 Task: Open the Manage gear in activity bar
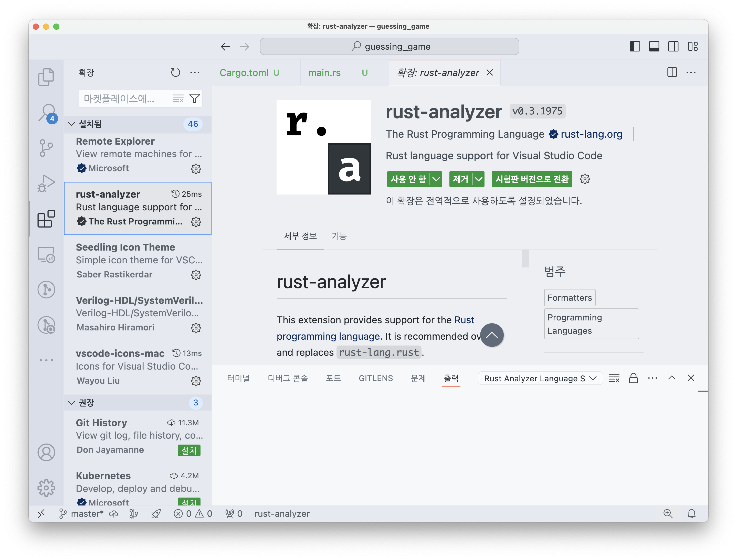point(46,488)
